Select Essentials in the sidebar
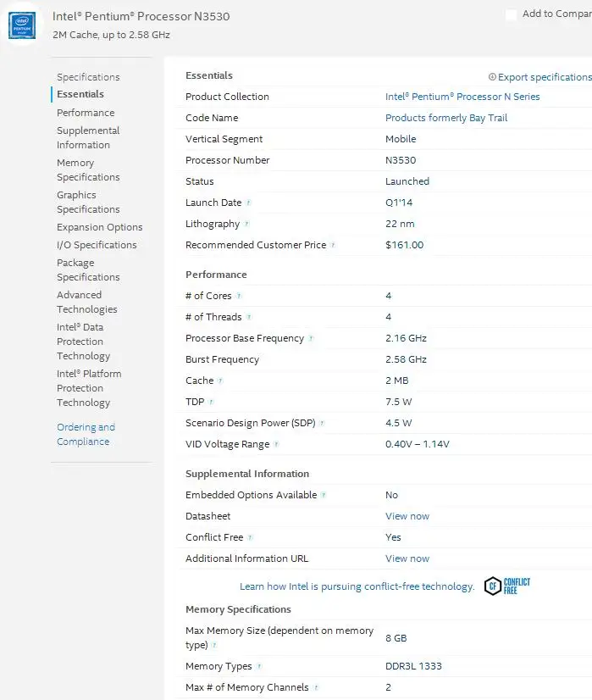Screen dimensions: 592x700 (80, 94)
